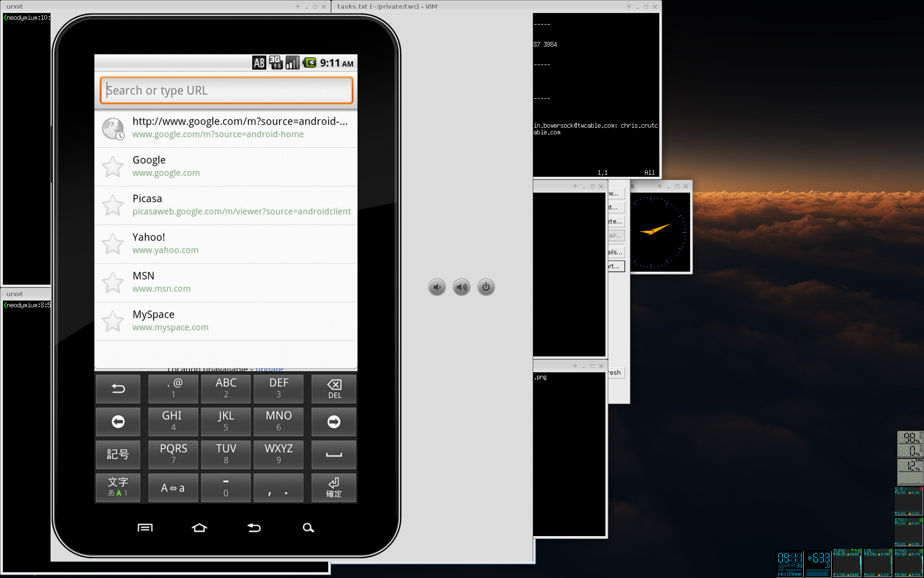This screenshot has width=924, height=578.
Task: Click the digital clock desktop monitor widget
Action: tap(790, 564)
